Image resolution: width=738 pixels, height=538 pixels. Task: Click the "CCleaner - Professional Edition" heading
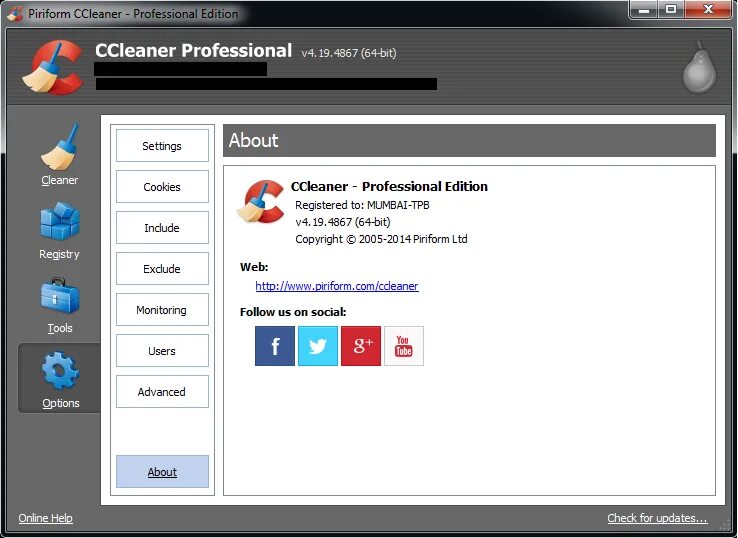tap(389, 186)
